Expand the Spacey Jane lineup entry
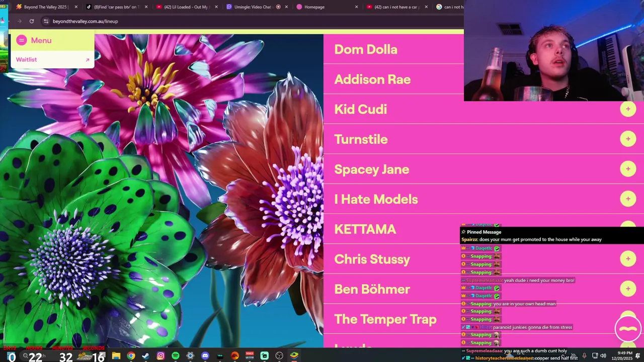Image resolution: width=644 pixels, height=362 pixels. click(628, 169)
